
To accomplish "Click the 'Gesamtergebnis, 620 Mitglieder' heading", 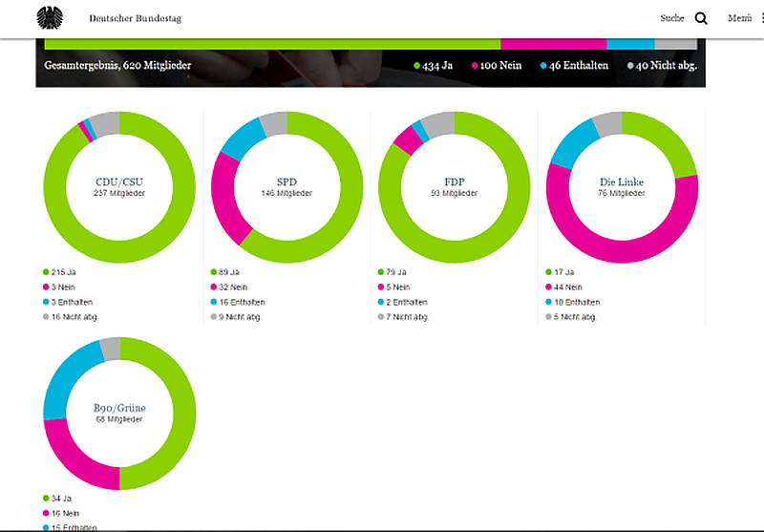I will point(117,65).
